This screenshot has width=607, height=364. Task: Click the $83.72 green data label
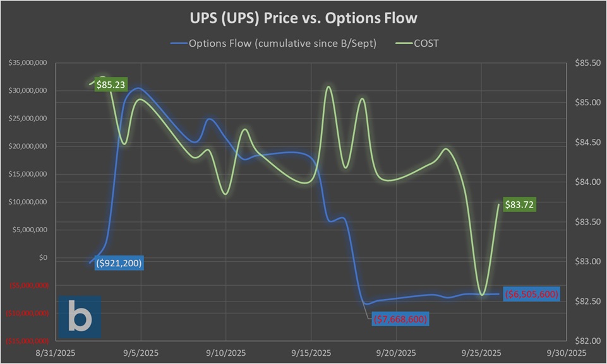pyautogui.click(x=519, y=204)
